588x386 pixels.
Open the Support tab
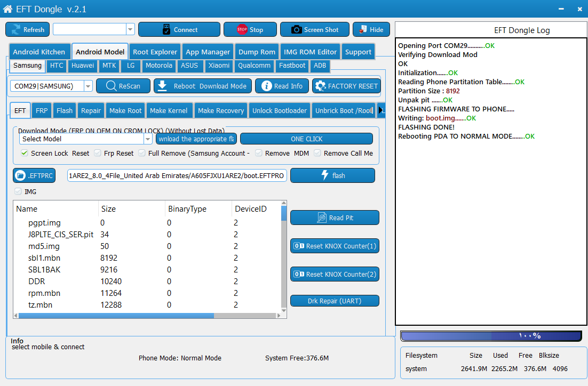point(358,52)
